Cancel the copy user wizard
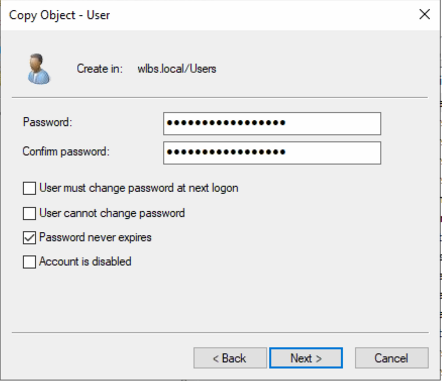This screenshot has width=442, height=381. [x=392, y=358]
